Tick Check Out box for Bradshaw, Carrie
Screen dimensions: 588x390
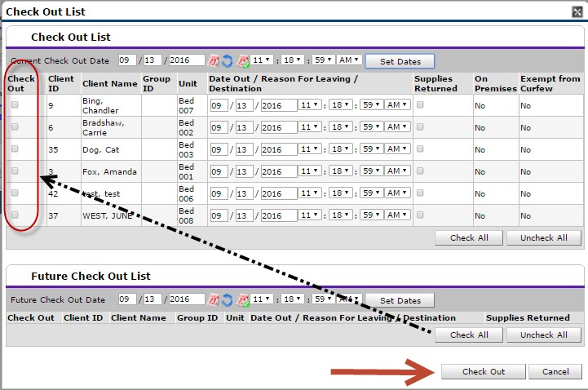pos(15,126)
